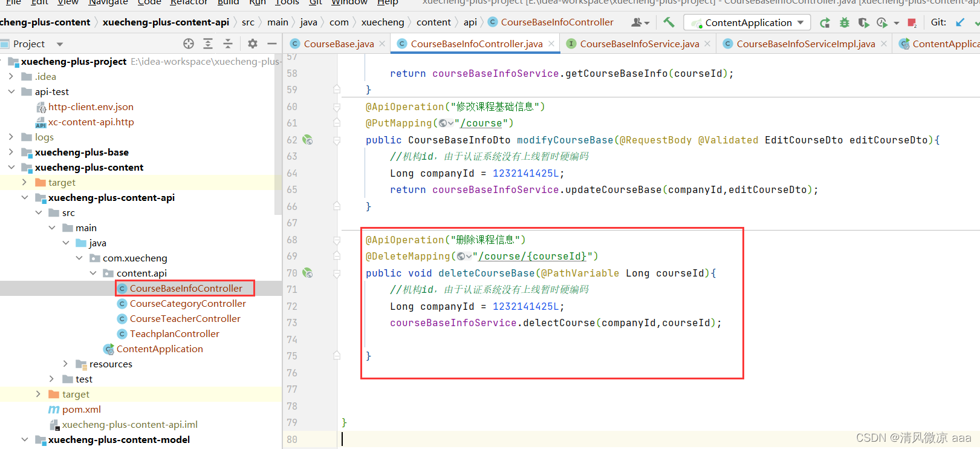Screen dimensions: 980x449
Task: Click Collapse All in Project panel
Action: (228, 44)
